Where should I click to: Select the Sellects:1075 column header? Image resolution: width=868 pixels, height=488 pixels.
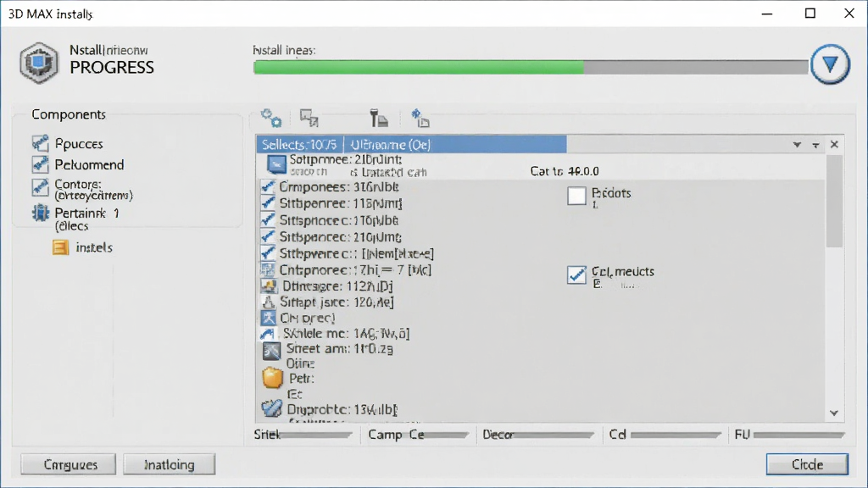pos(299,145)
